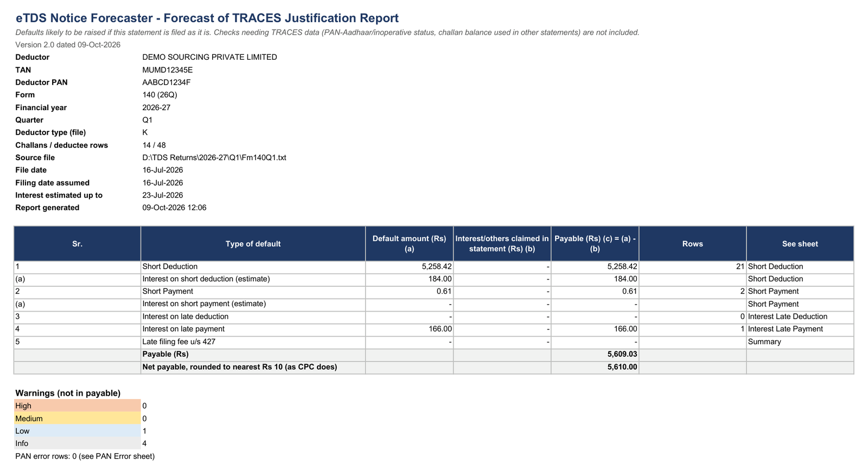Select the 'Rows' column header
Screen dimensions: 868x469
tap(693, 244)
